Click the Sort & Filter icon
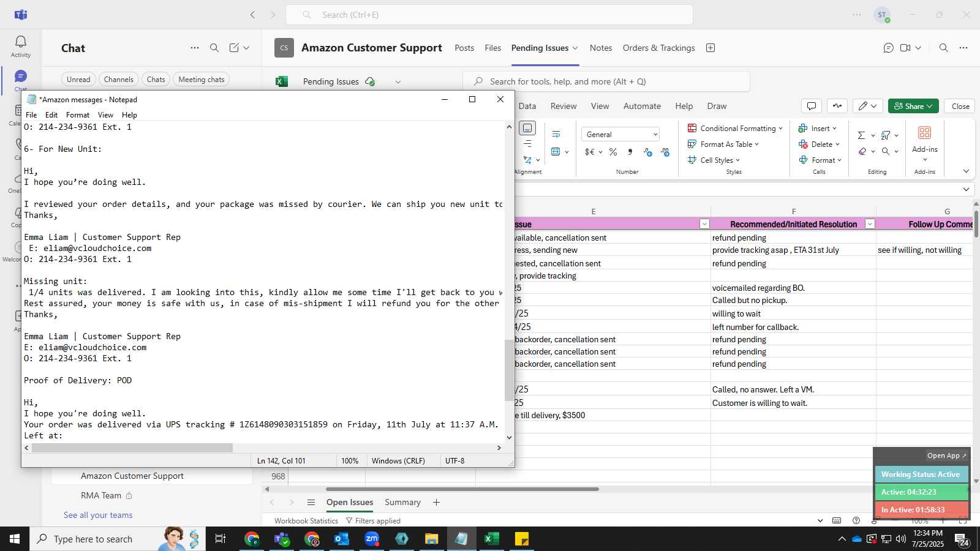 (x=886, y=135)
